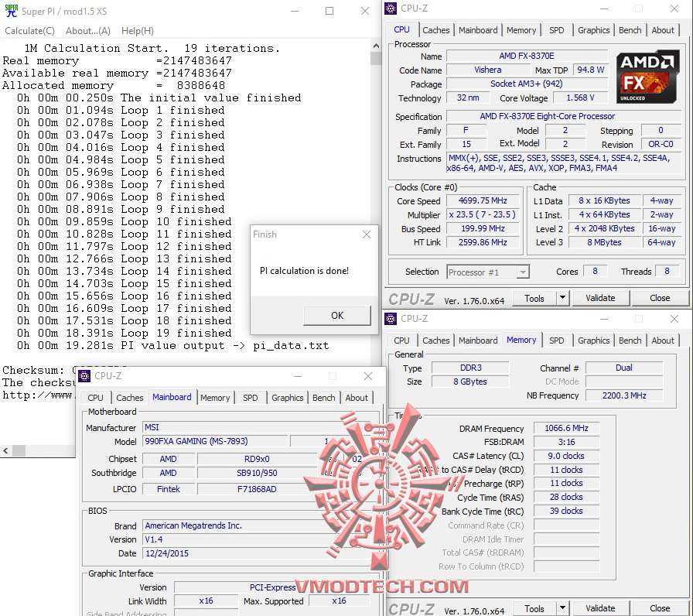693x616 pixels.
Task: Click Close button in top CPU-Z window
Action: (660, 298)
